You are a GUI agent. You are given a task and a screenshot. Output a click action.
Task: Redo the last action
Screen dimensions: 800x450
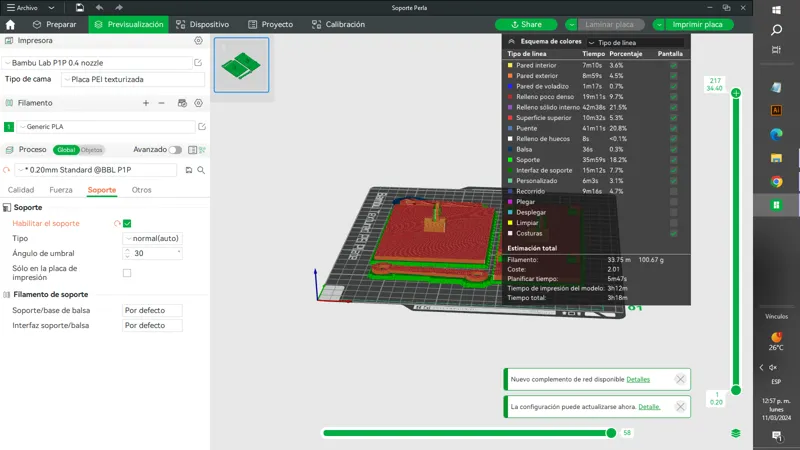pos(119,8)
